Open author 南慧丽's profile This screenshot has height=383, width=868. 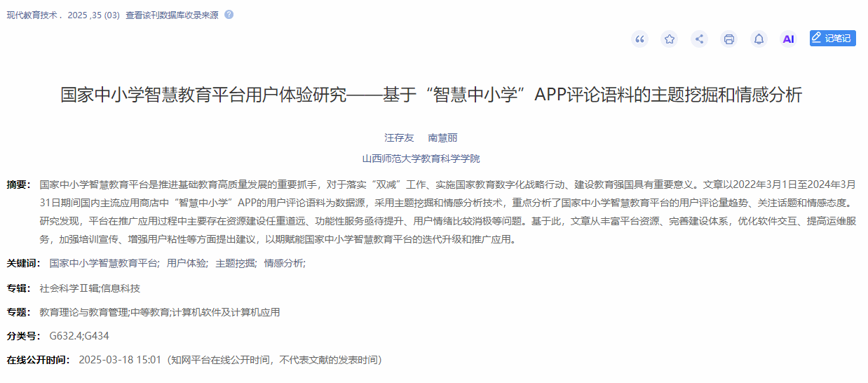pos(442,138)
